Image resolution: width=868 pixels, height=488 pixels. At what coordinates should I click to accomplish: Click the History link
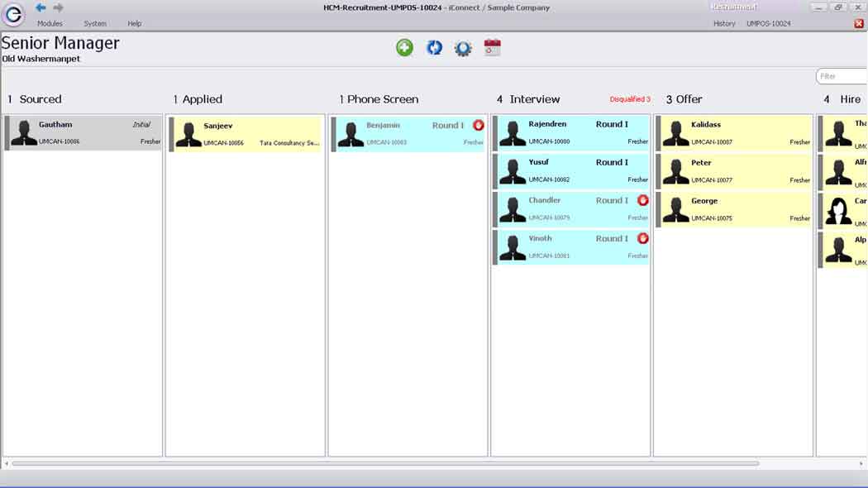724,24
